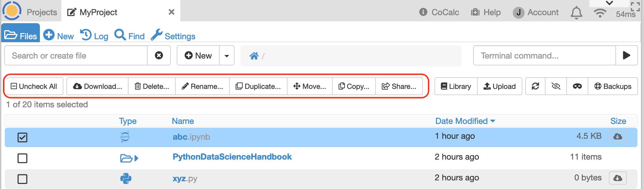Expand the PythonDataScienceHandbook folder triangle
The height and width of the screenshot is (189, 644).
coord(136,158)
